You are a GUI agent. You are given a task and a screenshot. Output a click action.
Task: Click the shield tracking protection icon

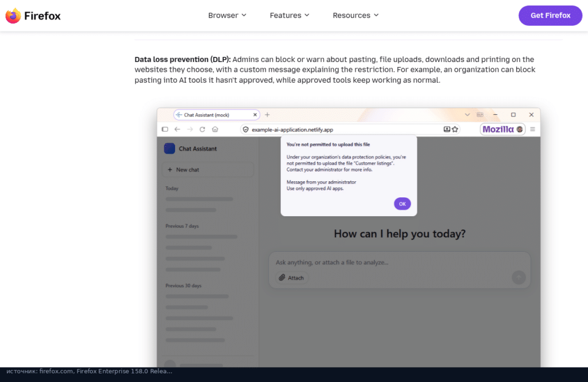(x=246, y=130)
